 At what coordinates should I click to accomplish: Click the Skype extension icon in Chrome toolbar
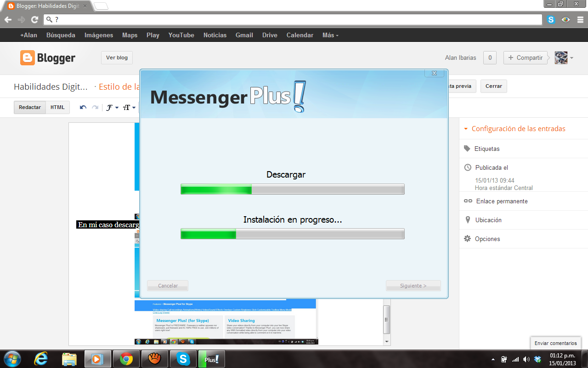(551, 20)
